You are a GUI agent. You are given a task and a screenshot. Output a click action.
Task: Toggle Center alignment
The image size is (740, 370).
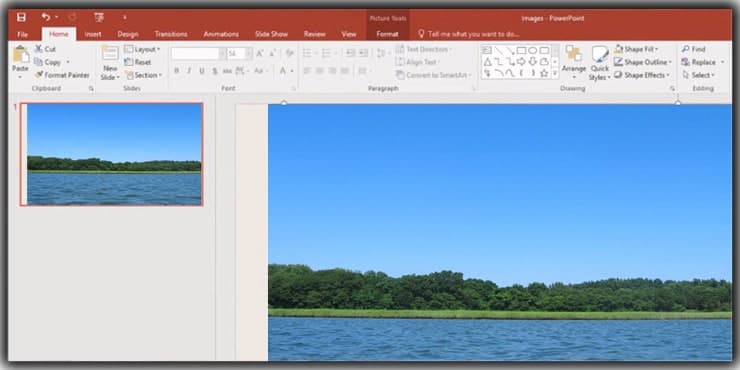pyautogui.click(x=320, y=71)
